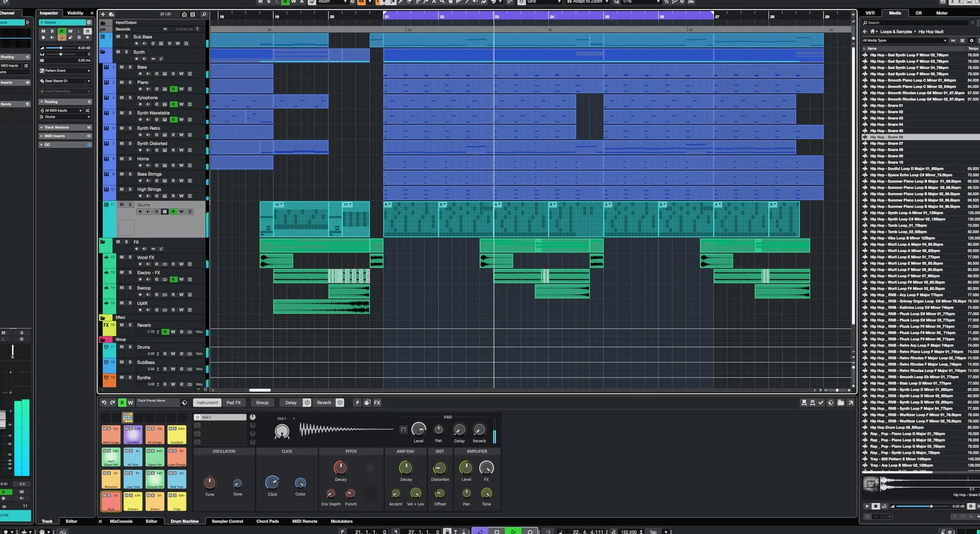Toggle Read automation on Xylophone track
The image size is (980, 534).
(173, 104)
